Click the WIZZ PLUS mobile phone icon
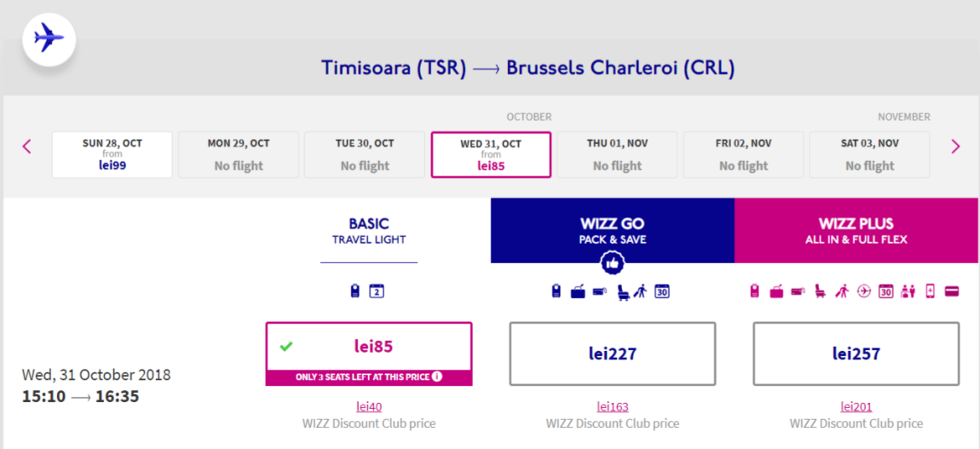The height and width of the screenshot is (449, 980). [930, 291]
